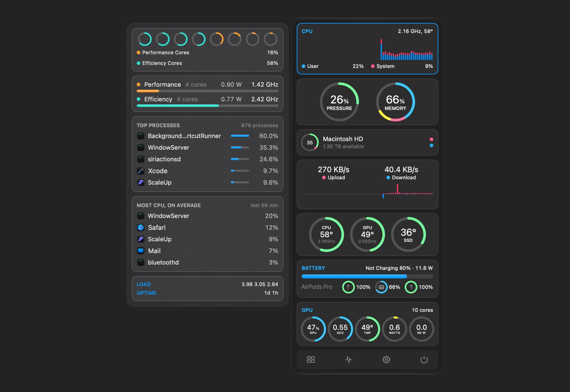Screen dimensions: 570x392
Task: Select the siriactionsd process row
Action: [207, 159]
